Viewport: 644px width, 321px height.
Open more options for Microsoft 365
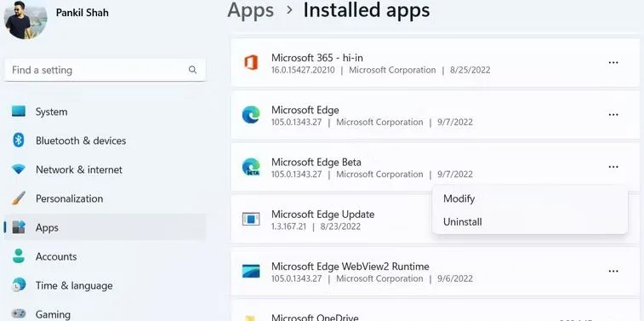[613, 62]
